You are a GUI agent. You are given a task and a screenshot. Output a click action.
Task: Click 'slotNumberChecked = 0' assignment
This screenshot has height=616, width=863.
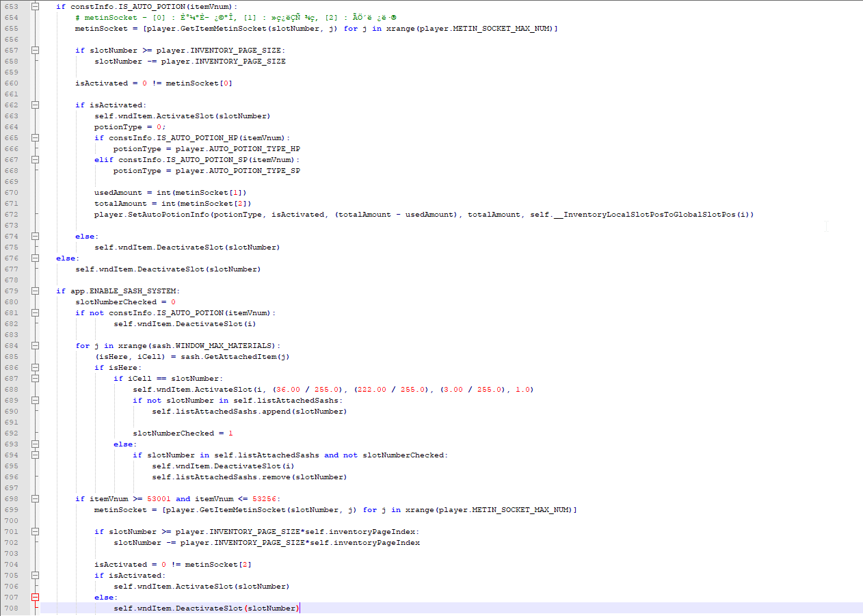(x=126, y=302)
